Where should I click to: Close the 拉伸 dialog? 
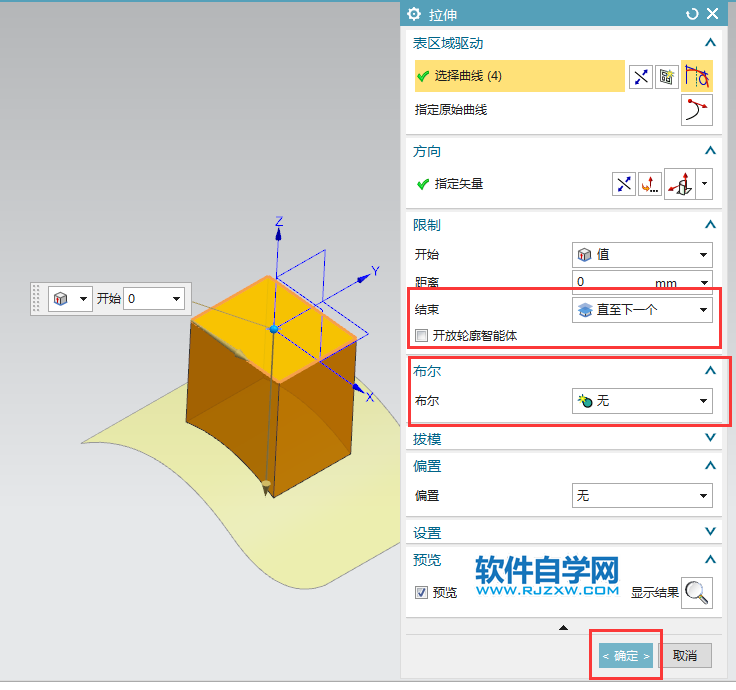point(713,14)
